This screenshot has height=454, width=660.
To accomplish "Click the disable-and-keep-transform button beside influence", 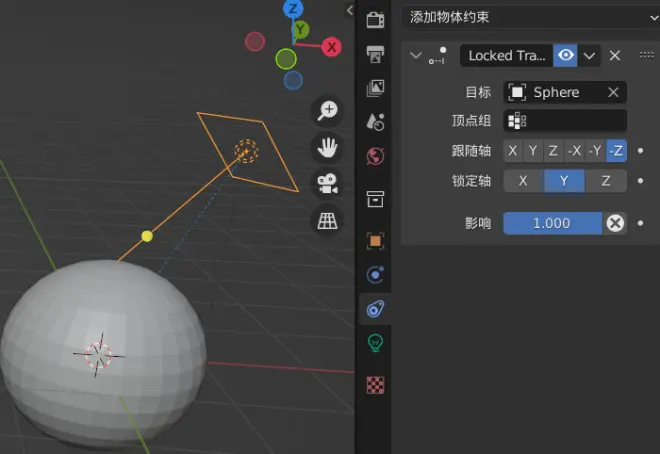I will 615,223.
